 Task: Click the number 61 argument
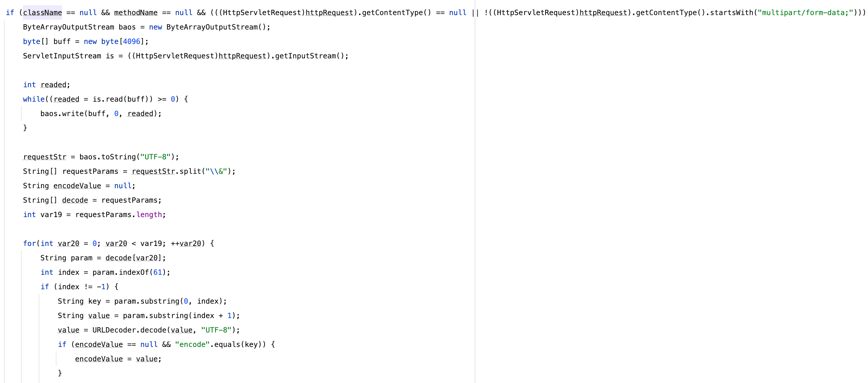click(158, 272)
